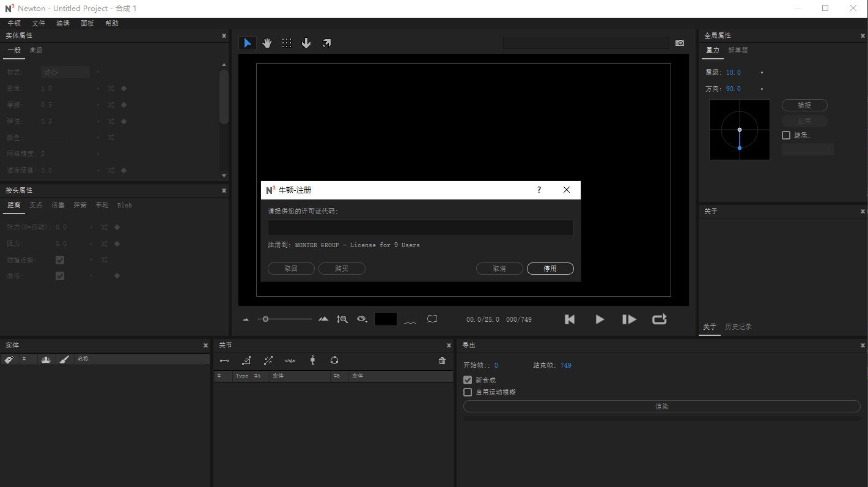
Task: Open the 面板 menu
Action: pyautogui.click(x=87, y=23)
